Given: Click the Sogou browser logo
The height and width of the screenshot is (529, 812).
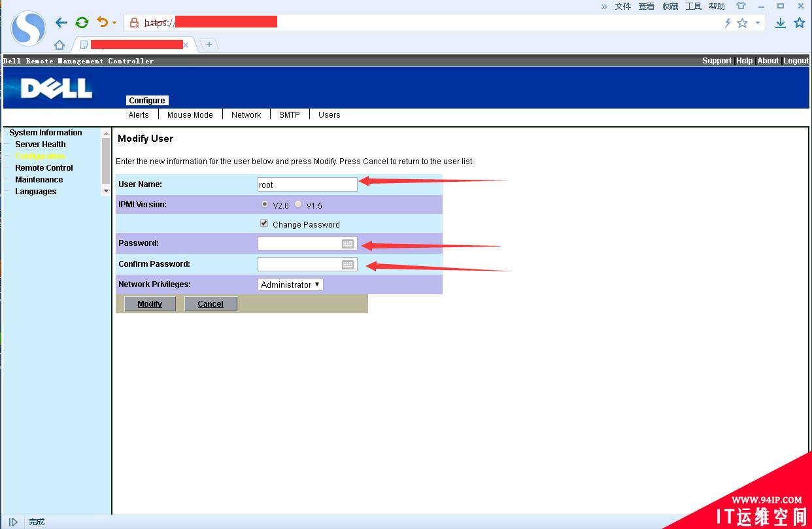Looking at the screenshot, I should pyautogui.click(x=28, y=28).
